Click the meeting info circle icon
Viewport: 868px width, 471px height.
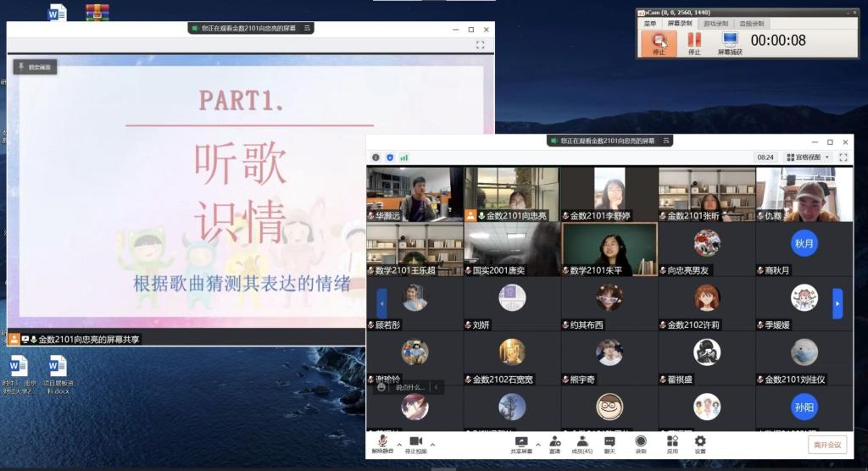[376, 158]
